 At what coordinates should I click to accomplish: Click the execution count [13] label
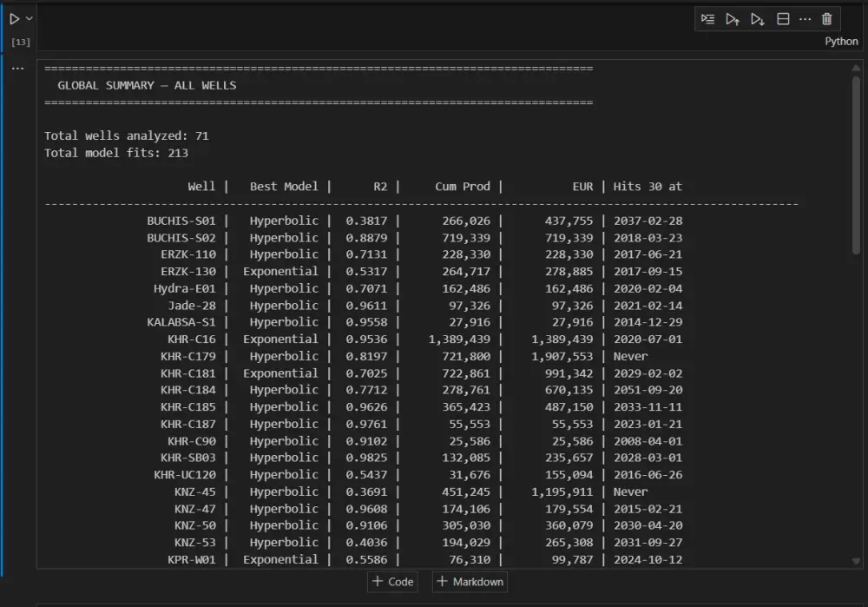(21, 42)
